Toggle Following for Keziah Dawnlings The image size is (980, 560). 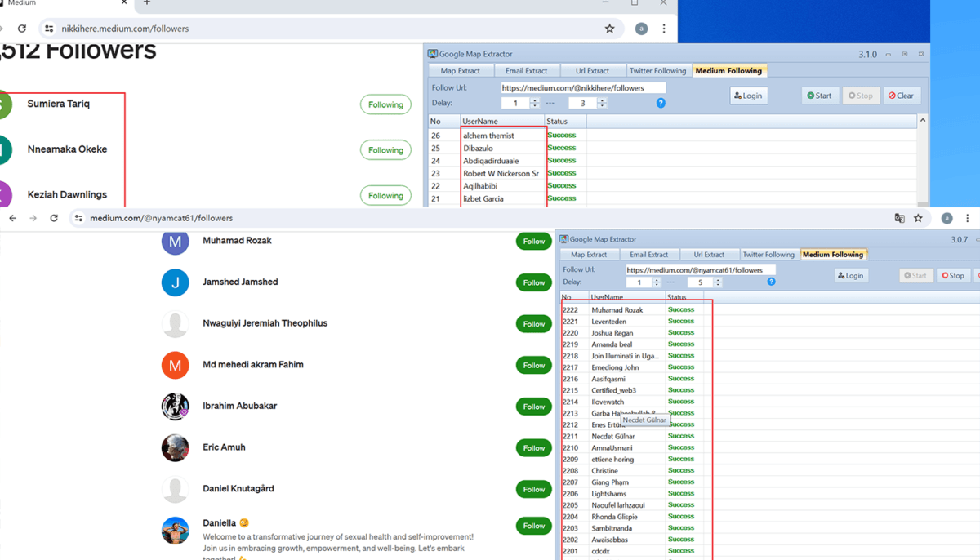click(x=385, y=195)
